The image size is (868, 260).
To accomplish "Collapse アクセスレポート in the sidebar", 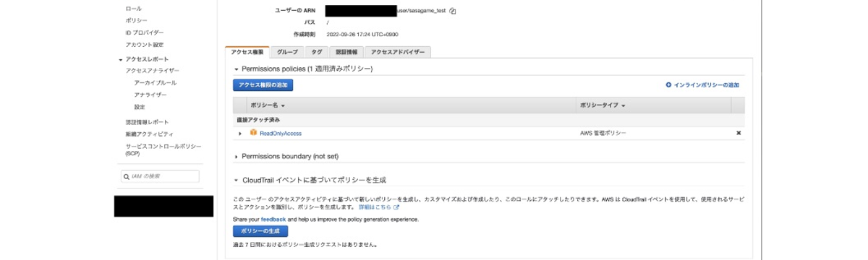I will [121, 59].
